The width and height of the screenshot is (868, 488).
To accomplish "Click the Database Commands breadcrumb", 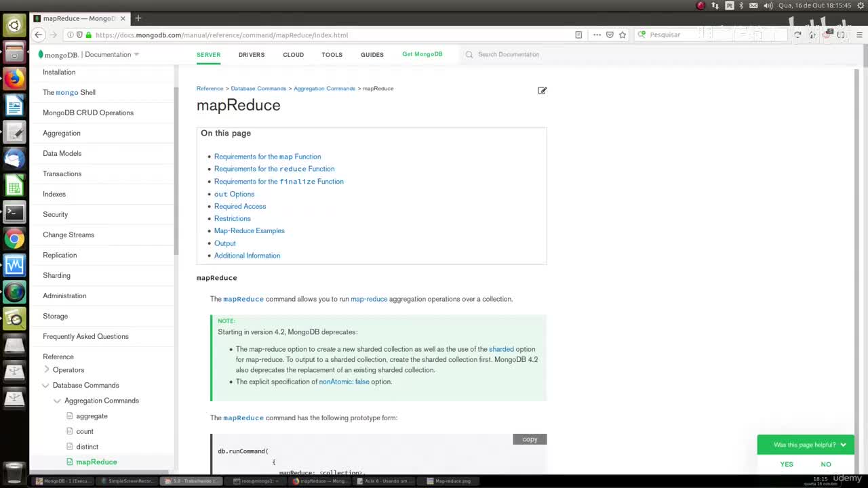I will click(x=258, y=88).
